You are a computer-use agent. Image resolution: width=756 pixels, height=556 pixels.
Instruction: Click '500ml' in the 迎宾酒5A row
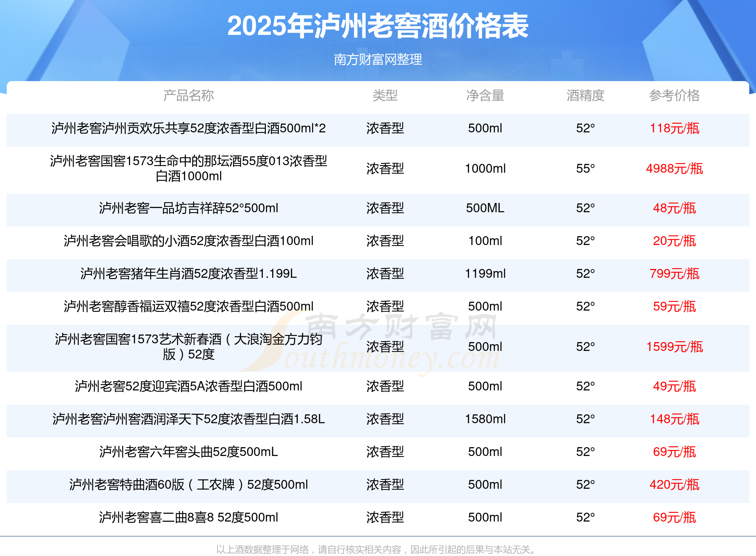[485, 386]
